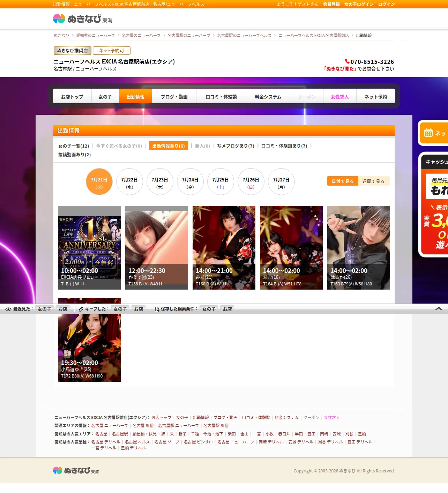Open the みあ(21) profile thumbnail
The image size is (448, 493).
point(224,248)
